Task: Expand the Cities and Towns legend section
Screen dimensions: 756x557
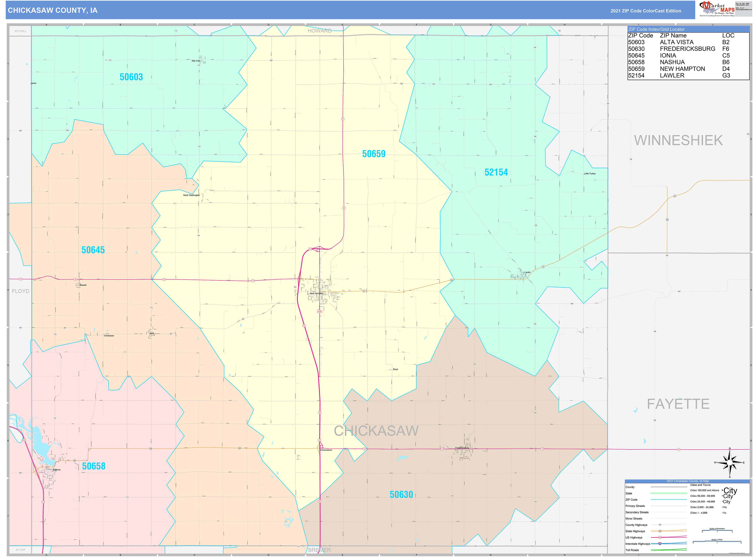Action: 701,485
